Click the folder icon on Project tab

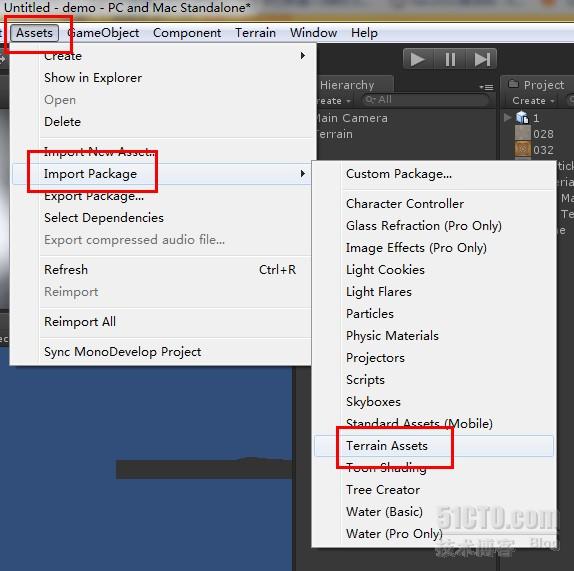click(x=514, y=84)
